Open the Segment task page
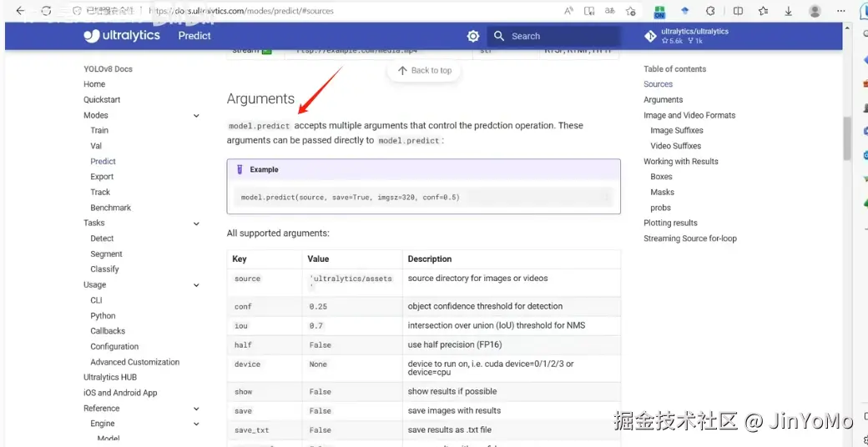 point(106,254)
